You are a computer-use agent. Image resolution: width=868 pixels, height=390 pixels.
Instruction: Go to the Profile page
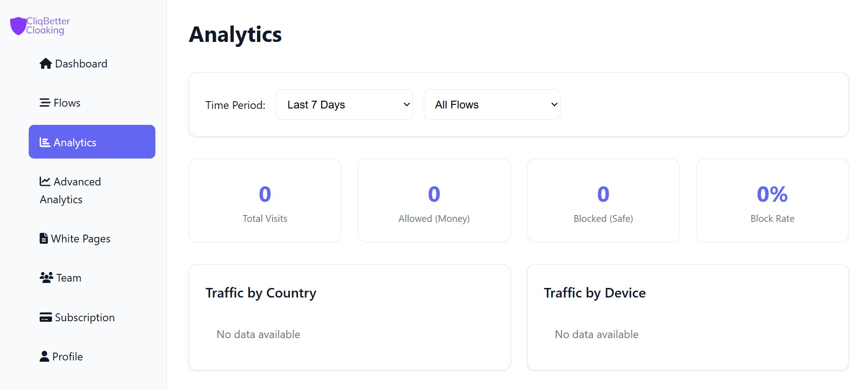[x=92, y=356]
